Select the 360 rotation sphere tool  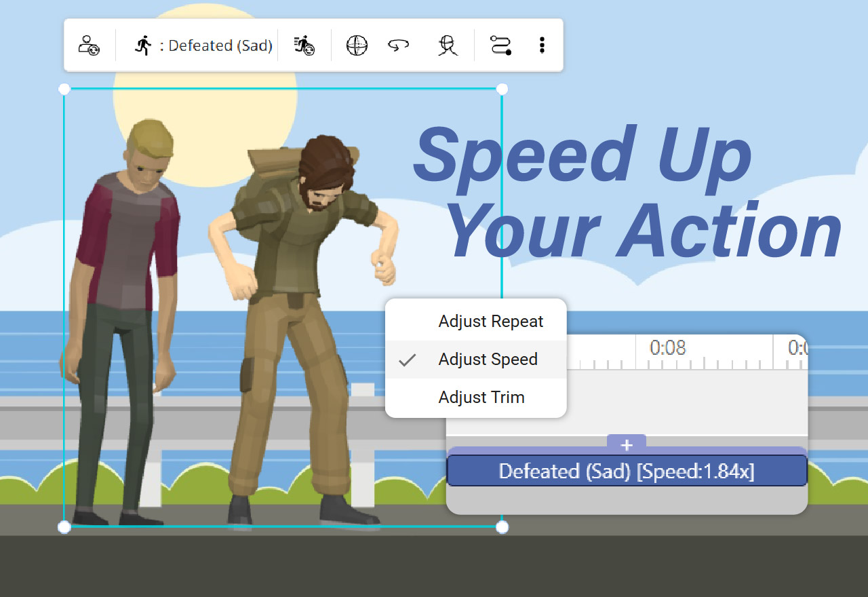[x=356, y=45]
